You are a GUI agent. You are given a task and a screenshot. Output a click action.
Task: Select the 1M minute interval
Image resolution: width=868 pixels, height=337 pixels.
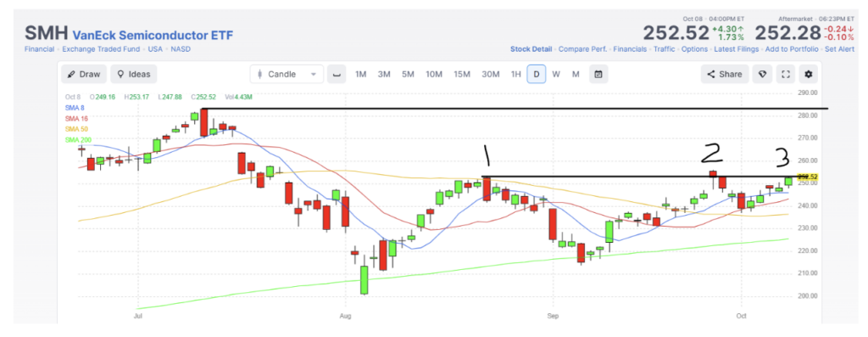tap(361, 74)
